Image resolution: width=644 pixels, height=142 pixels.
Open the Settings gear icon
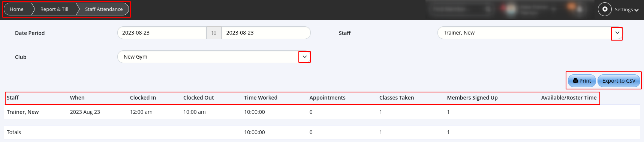605,9
